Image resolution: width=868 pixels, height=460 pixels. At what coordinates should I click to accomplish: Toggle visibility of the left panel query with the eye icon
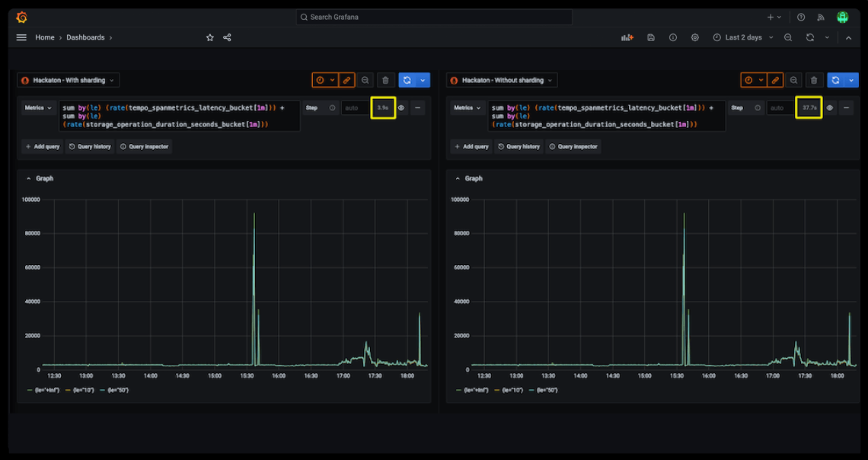coord(401,107)
